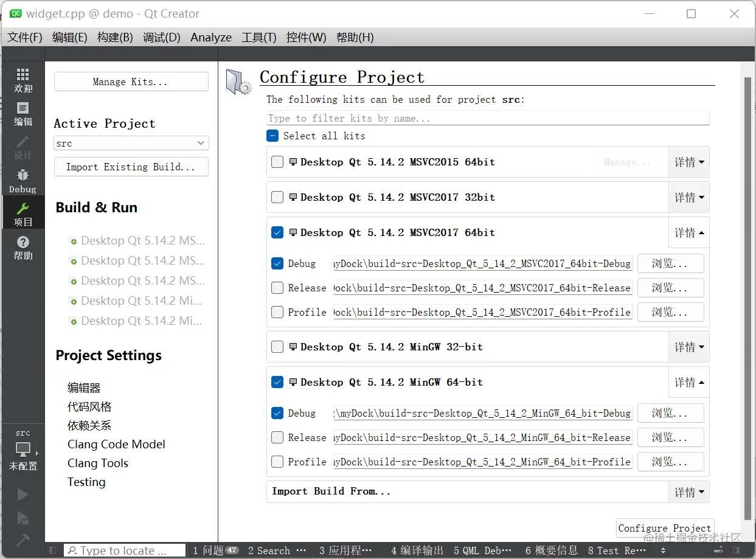Open the 构建(B) menu

[115, 37]
